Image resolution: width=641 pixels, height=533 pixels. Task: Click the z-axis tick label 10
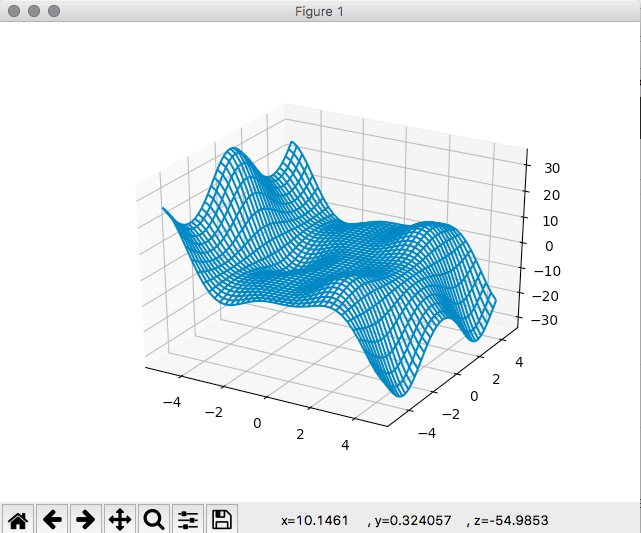click(x=550, y=221)
